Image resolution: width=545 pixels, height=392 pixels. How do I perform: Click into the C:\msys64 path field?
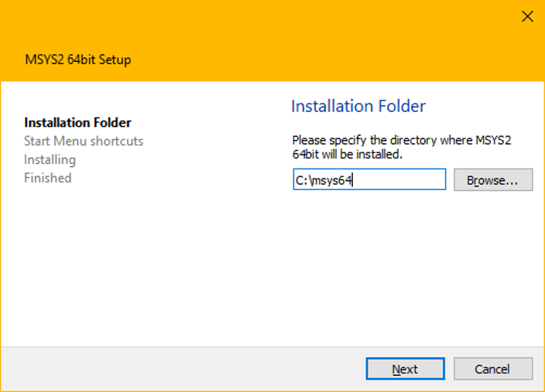point(369,179)
